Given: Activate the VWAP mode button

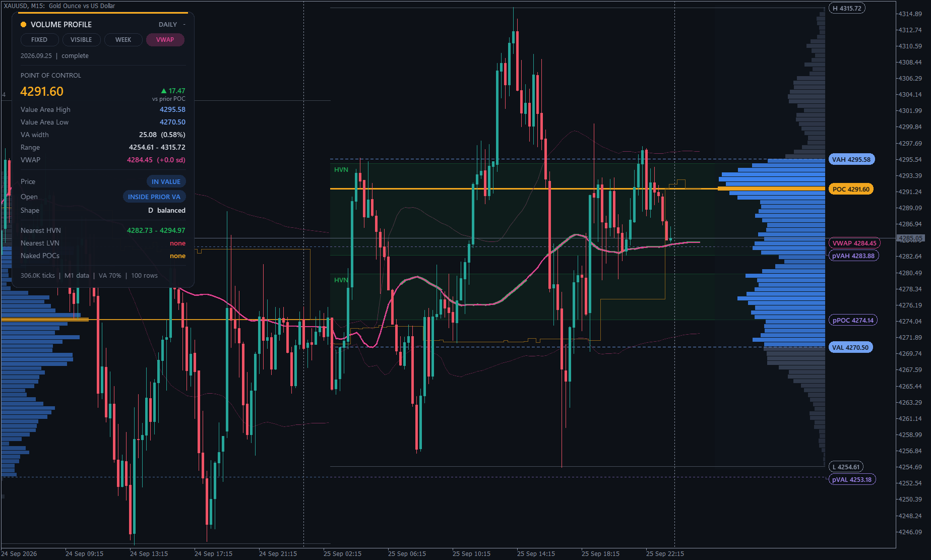Looking at the screenshot, I should (x=165, y=40).
